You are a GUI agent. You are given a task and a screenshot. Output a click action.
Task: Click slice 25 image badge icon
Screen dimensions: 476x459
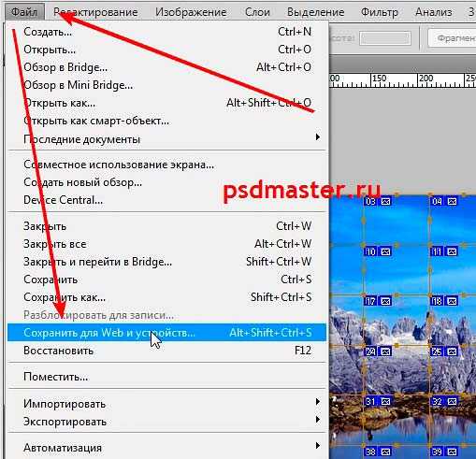pos(452,351)
